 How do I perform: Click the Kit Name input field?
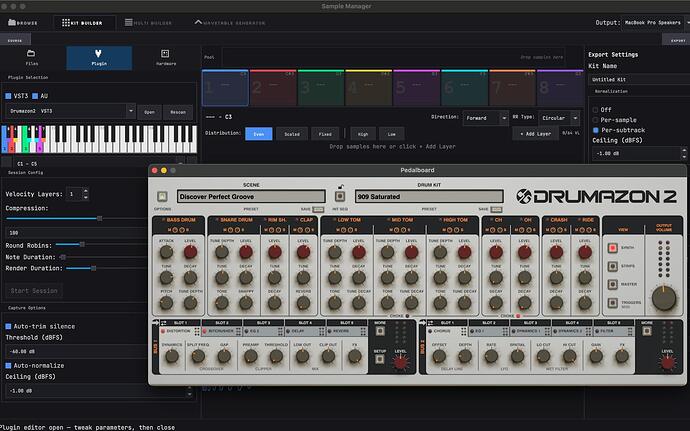[639, 79]
